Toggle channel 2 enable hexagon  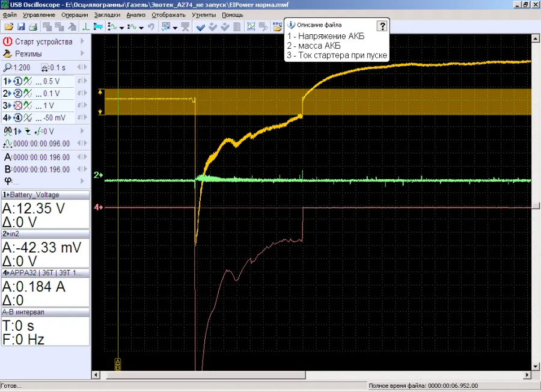pyautogui.click(x=17, y=94)
